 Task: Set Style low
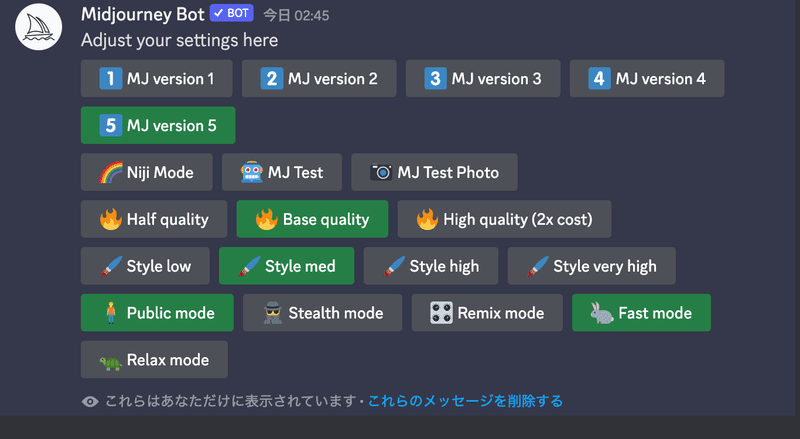[x=145, y=266]
